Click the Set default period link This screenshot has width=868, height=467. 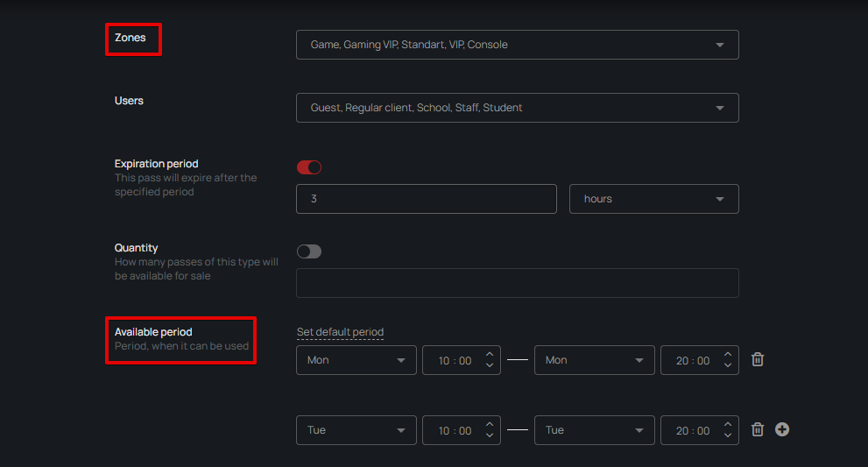pos(340,332)
